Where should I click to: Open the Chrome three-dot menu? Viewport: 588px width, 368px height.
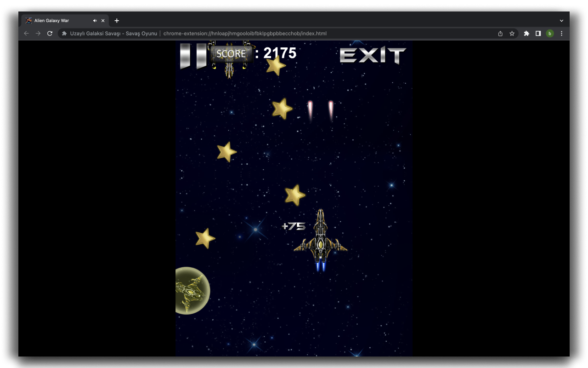(x=561, y=33)
